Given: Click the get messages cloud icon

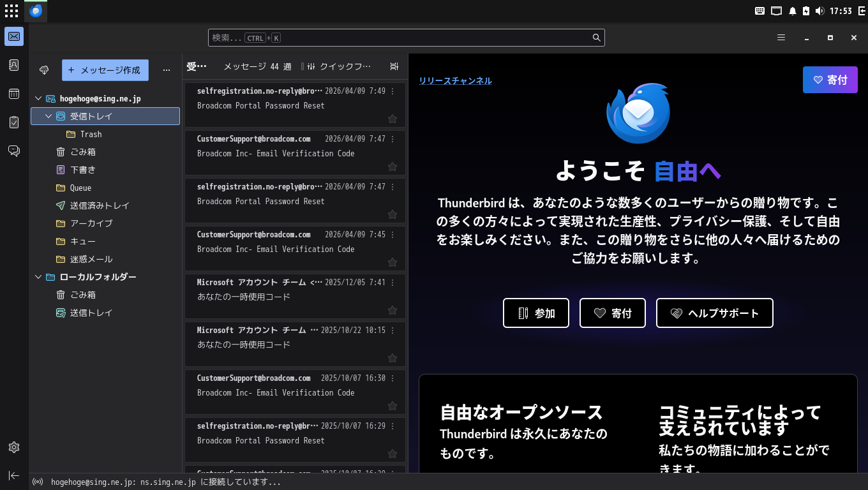Looking at the screenshot, I should [x=44, y=70].
